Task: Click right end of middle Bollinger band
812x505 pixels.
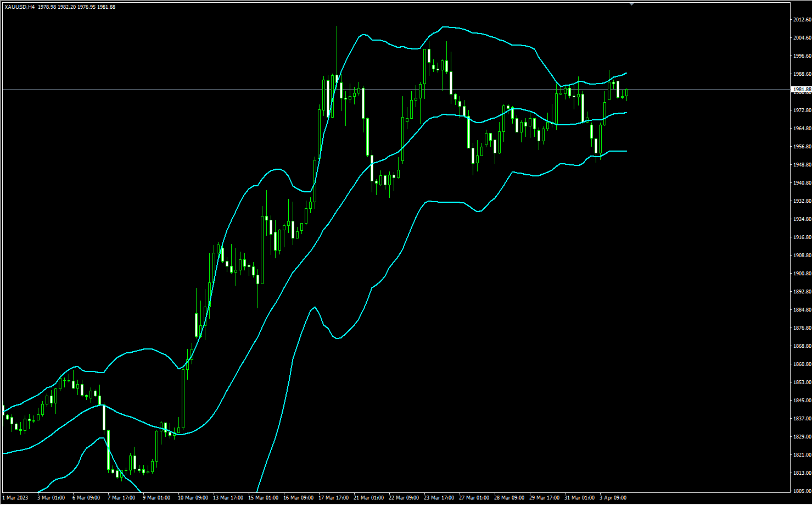Action: click(626, 113)
